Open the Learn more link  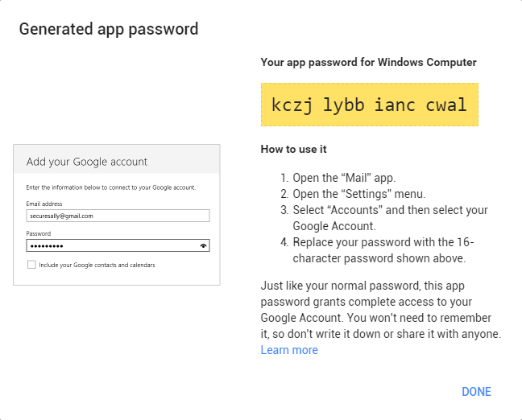click(289, 350)
